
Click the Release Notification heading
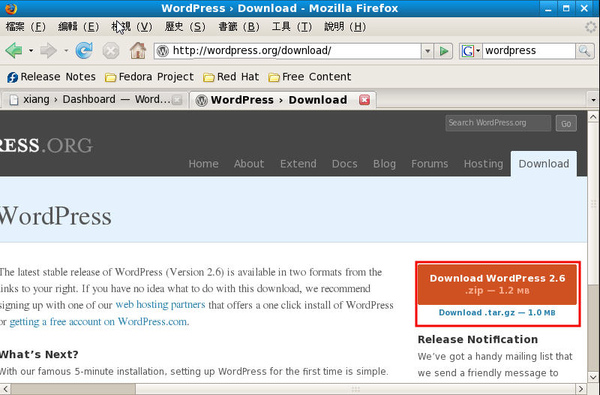478,340
